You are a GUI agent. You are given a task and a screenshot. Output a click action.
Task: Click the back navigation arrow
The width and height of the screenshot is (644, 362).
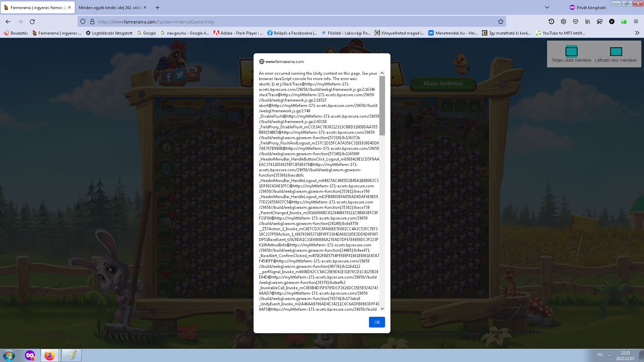(x=8, y=22)
